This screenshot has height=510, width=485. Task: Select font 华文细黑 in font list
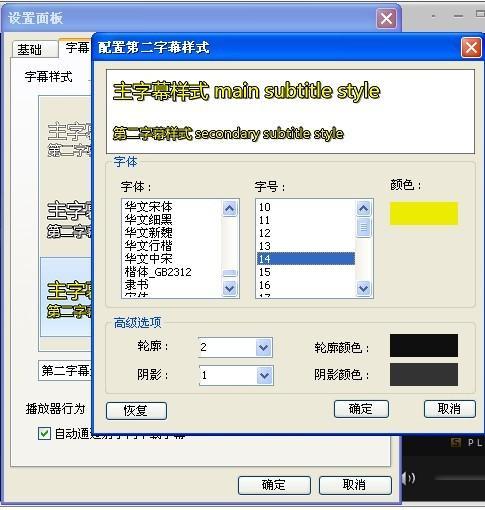pyautogui.click(x=149, y=220)
